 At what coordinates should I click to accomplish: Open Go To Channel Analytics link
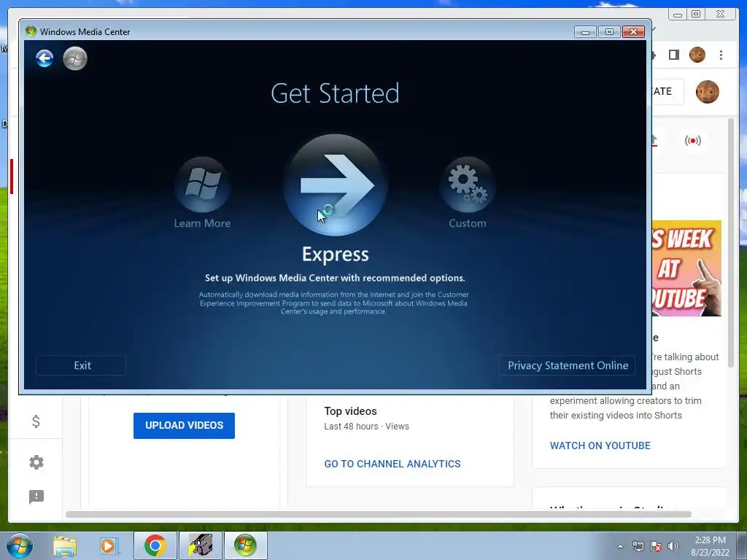point(392,464)
